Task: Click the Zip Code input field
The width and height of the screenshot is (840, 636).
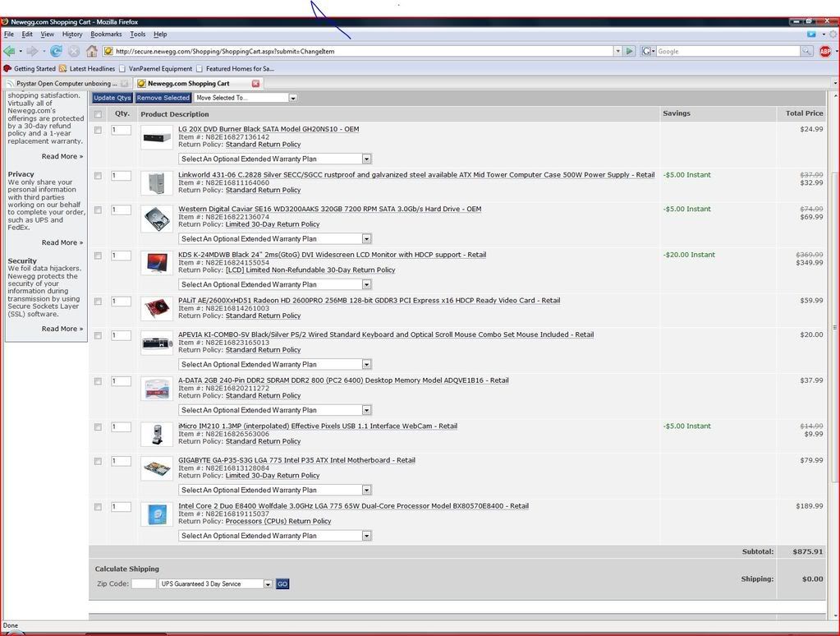Action: (144, 583)
